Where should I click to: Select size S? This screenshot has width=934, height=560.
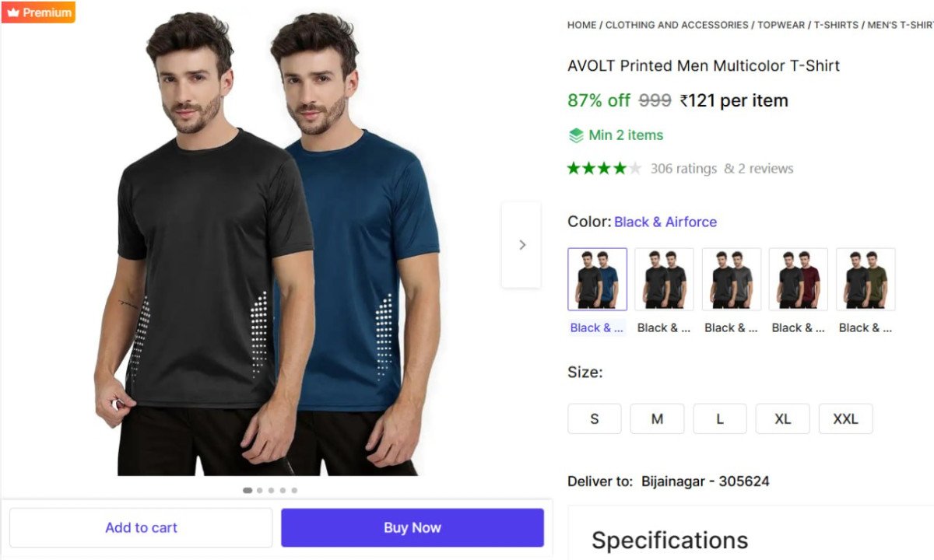point(595,418)
